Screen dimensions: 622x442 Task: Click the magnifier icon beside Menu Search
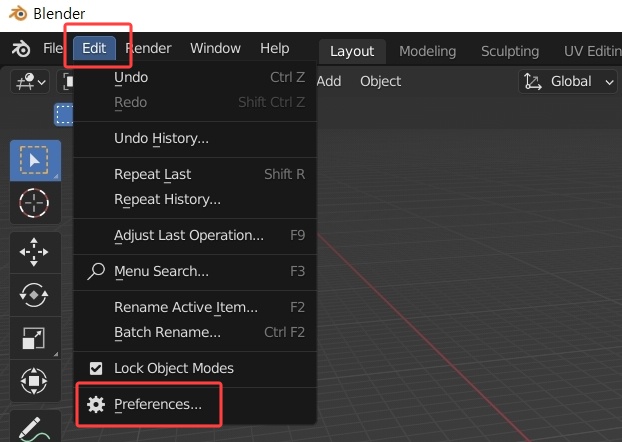[x=96, y=271]
